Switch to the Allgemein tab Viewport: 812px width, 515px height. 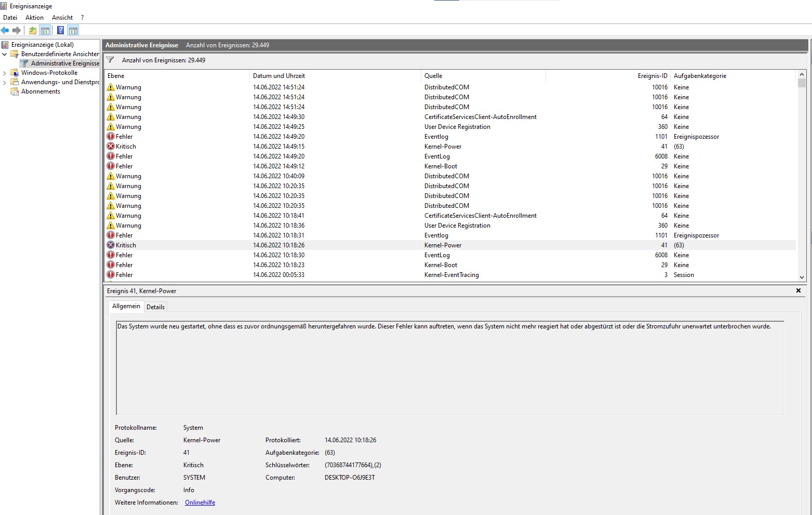click(126, 306)
